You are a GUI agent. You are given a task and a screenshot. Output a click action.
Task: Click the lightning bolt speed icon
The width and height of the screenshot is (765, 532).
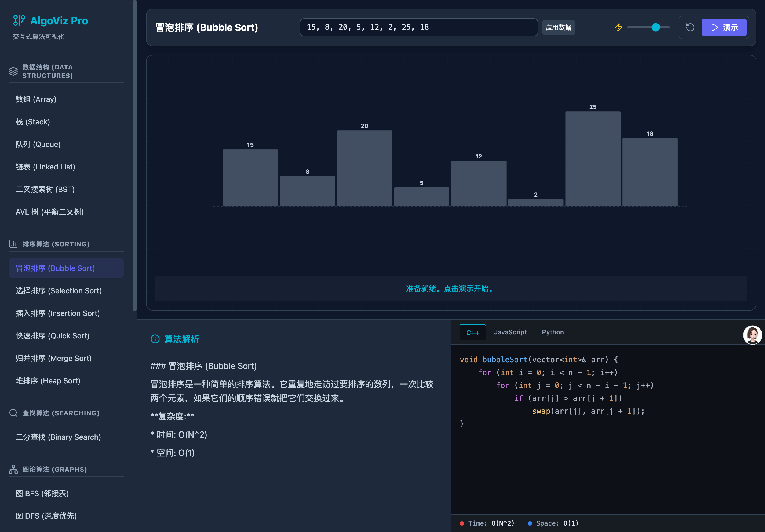pos(618,27)
